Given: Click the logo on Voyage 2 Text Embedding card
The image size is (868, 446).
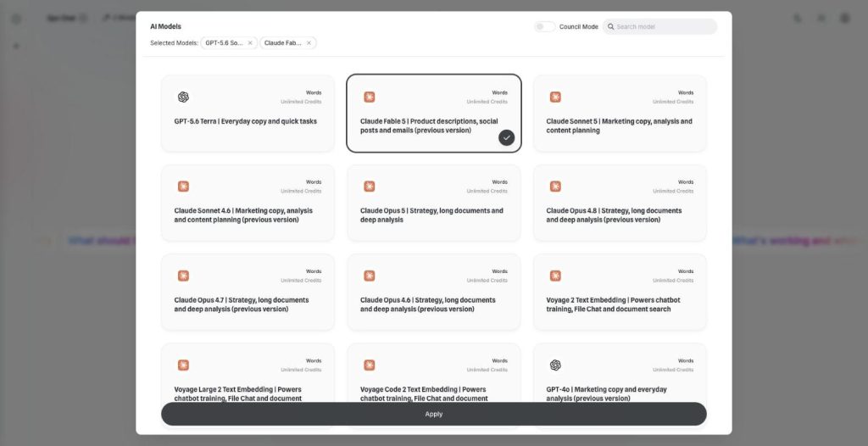Looking at the screenshot, I should 555,276.
